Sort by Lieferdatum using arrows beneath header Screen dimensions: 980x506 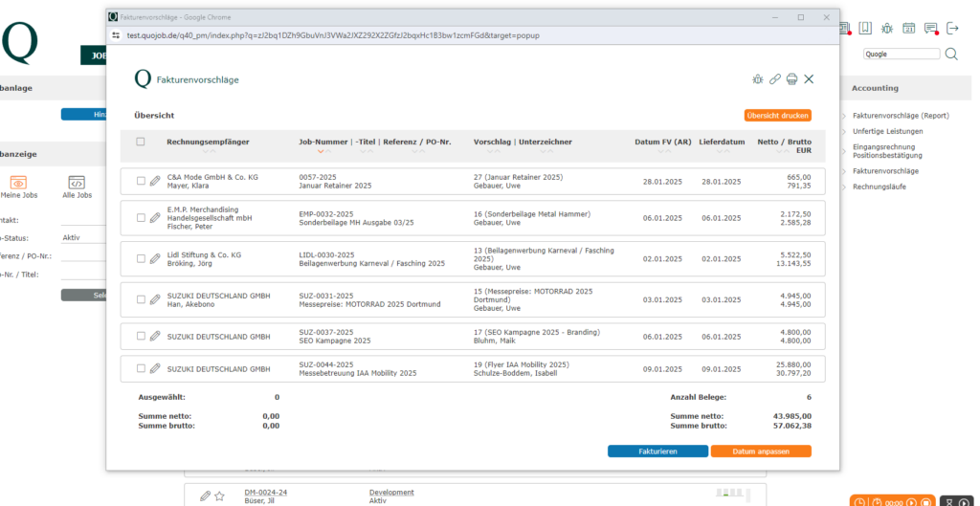pyautogui.click(x=723, y=152)
